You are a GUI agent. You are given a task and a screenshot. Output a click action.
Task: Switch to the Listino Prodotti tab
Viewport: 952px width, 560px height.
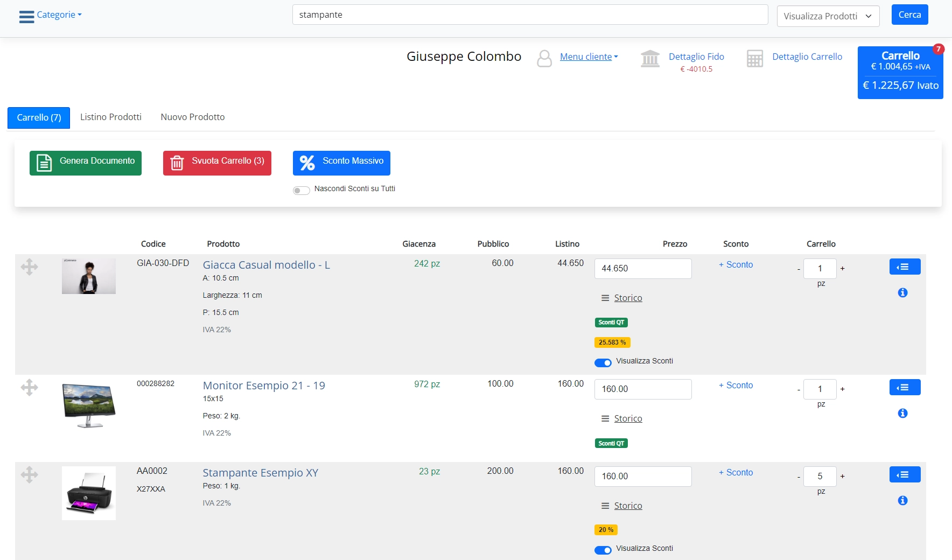pyautogui.click(x=110, y=117)
